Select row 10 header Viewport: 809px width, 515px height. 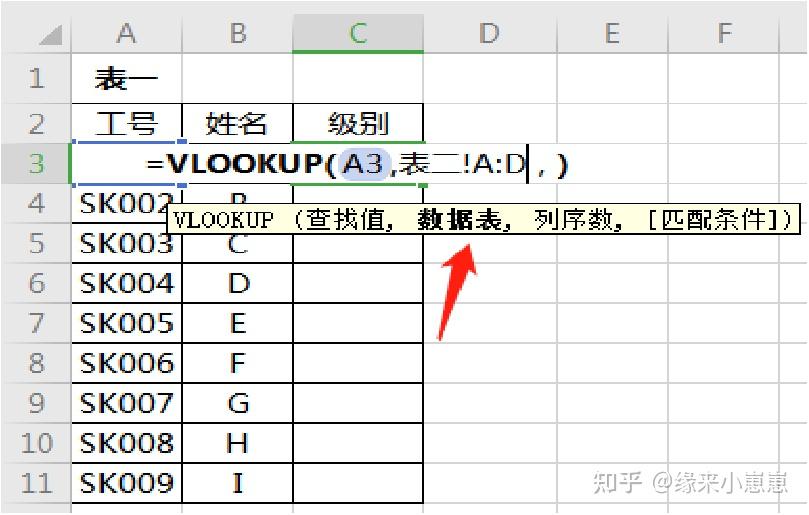click(36, 443)
